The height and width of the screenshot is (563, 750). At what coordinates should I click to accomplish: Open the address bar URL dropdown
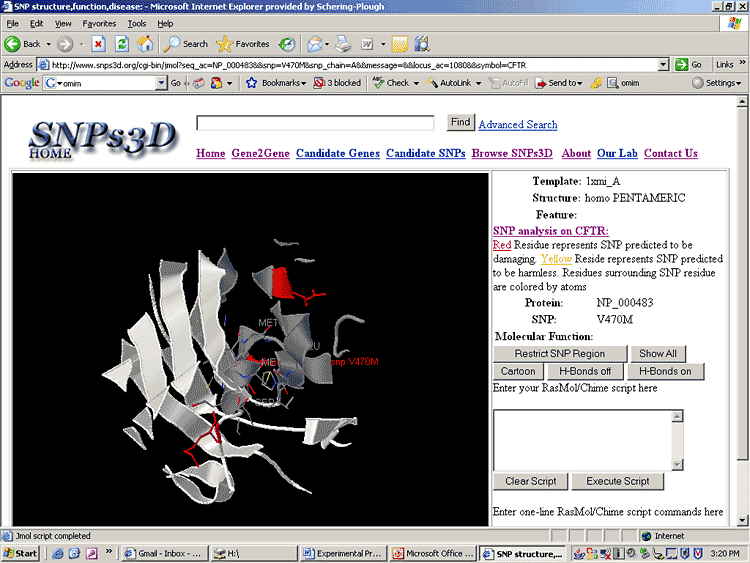663,65
